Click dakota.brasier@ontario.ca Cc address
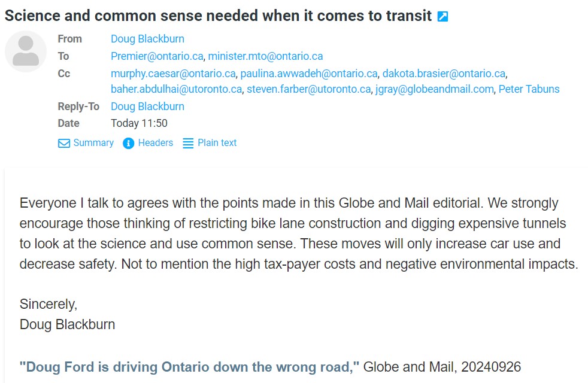The width and height of the screenshot is (588, 383). pyautogui.click(x=444, y=74)
